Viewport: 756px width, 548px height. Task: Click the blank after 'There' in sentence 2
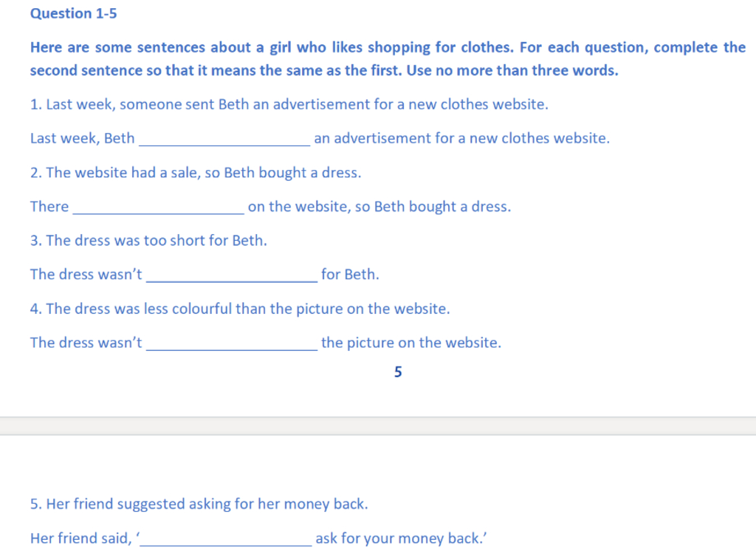point(159,208)
